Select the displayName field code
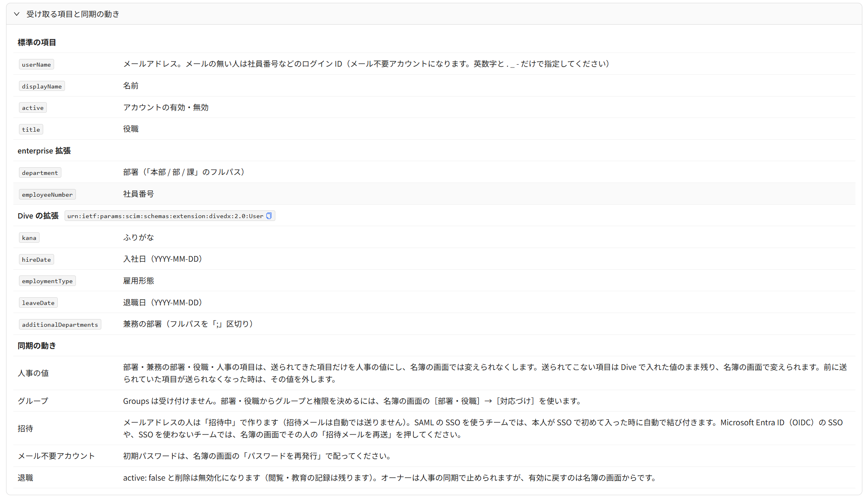The image size is (868, 498). [42, 86]
